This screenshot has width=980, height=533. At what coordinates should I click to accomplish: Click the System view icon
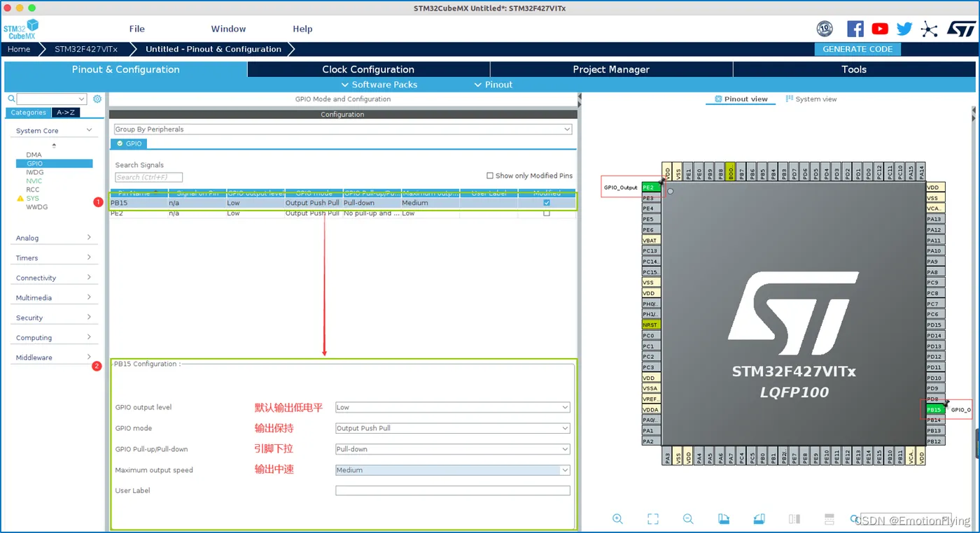[x=790, y=99]
